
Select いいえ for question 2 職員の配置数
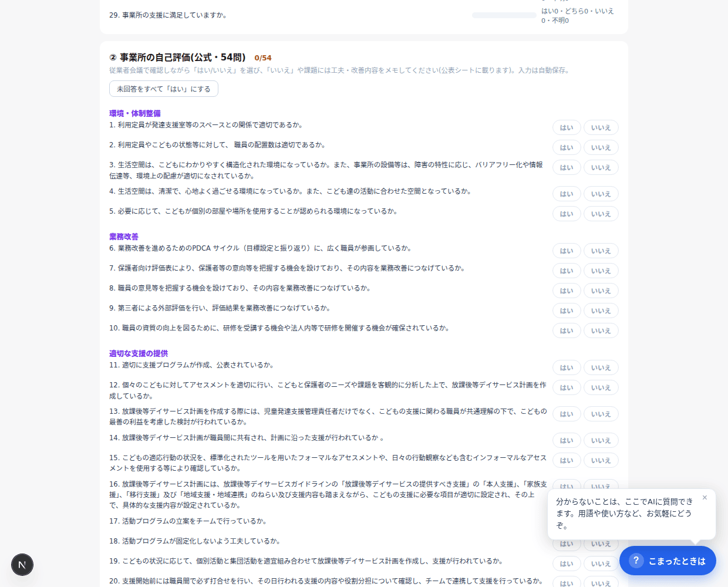tap(601, 147)
